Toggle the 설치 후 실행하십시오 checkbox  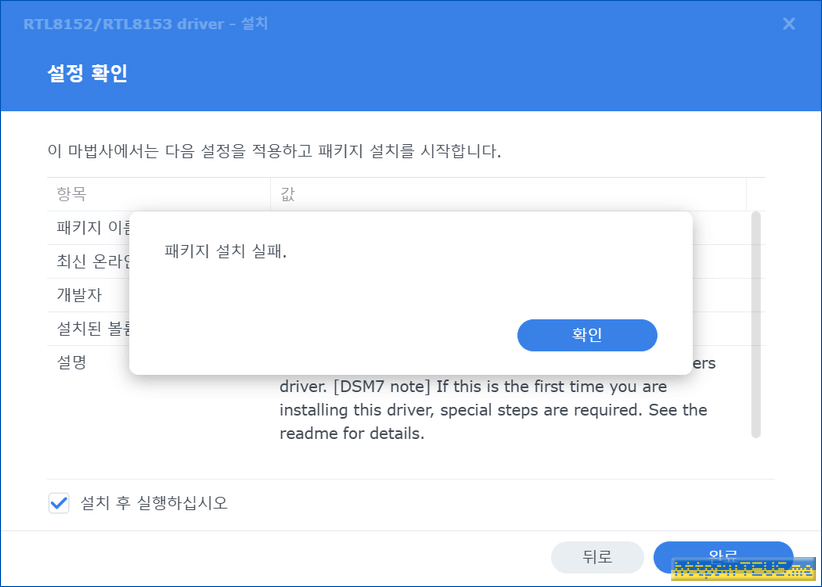59,503
